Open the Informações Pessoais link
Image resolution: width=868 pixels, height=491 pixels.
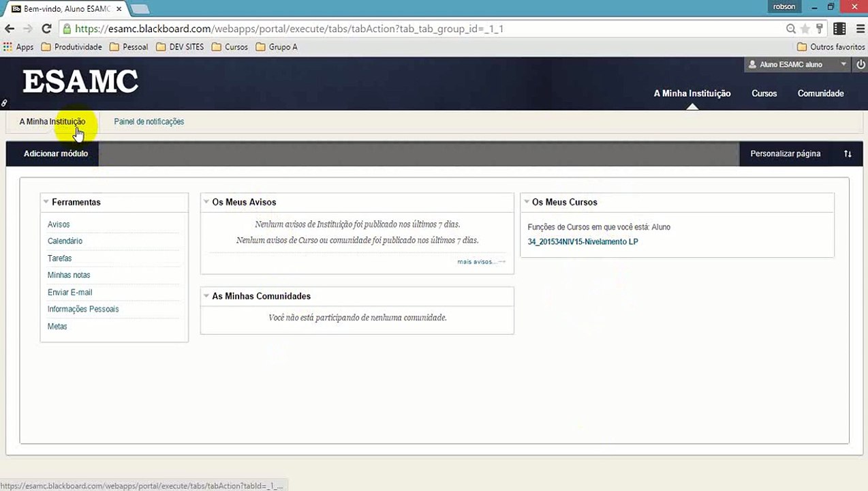click(x=83, y=309)
